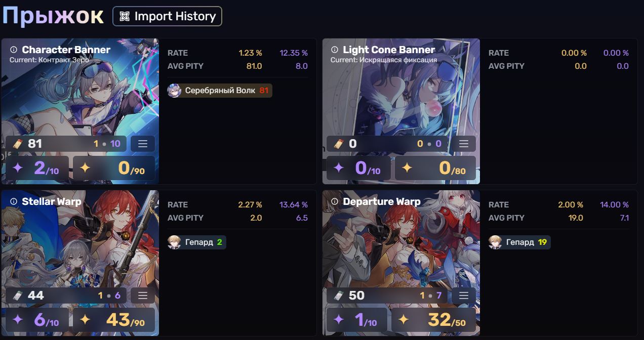644x340 pixels.
Task: Click info icon beside Departure Warp title
Action: point(335,201)
